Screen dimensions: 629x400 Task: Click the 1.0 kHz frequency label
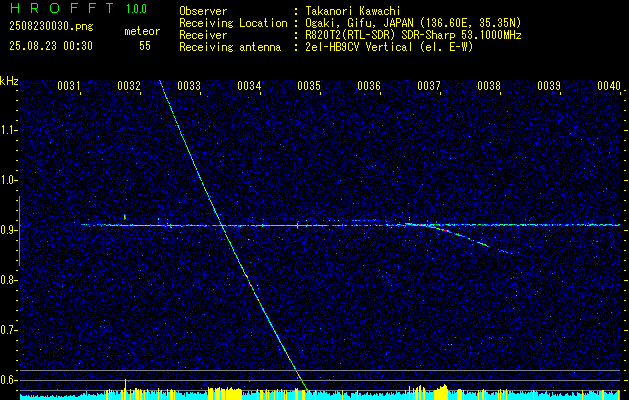coord(7,181)
